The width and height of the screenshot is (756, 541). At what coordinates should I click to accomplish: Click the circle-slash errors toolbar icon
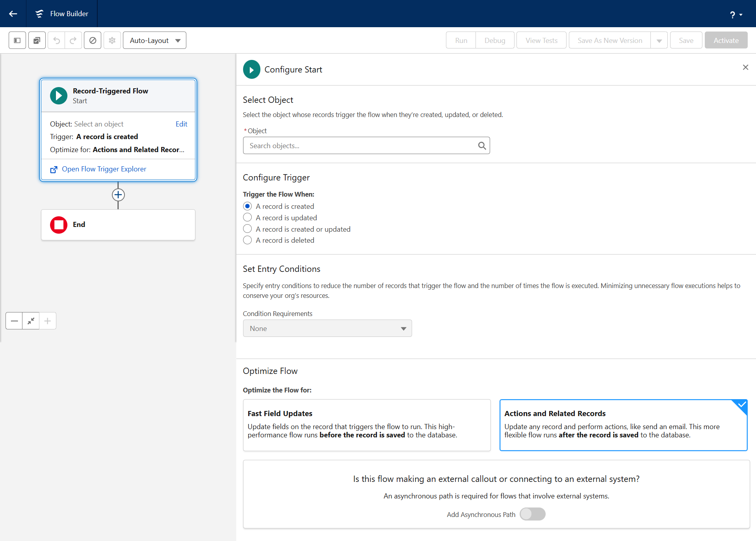93,40
